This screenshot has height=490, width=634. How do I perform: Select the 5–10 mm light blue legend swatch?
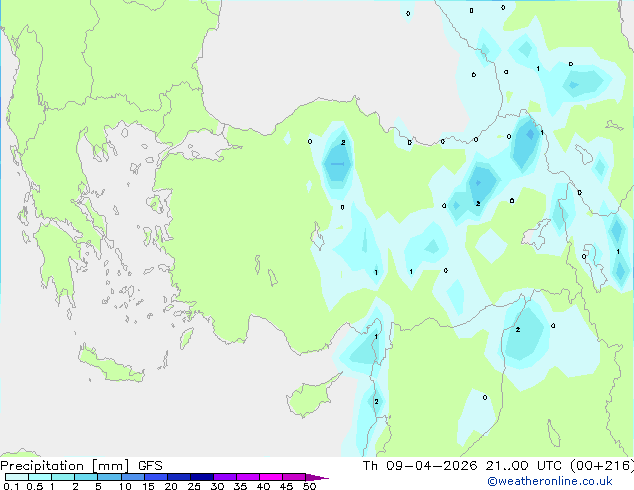click(109, 477)
